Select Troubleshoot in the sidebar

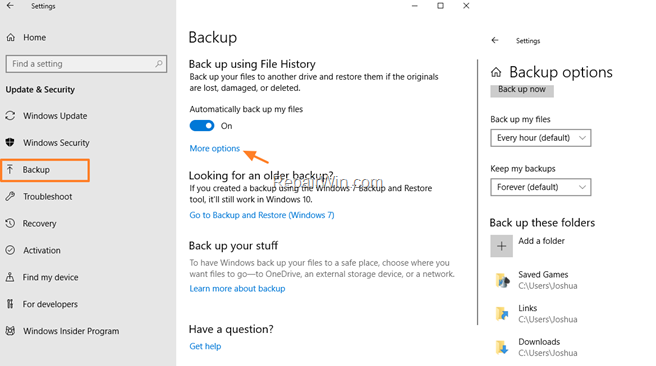click(47, 197)
